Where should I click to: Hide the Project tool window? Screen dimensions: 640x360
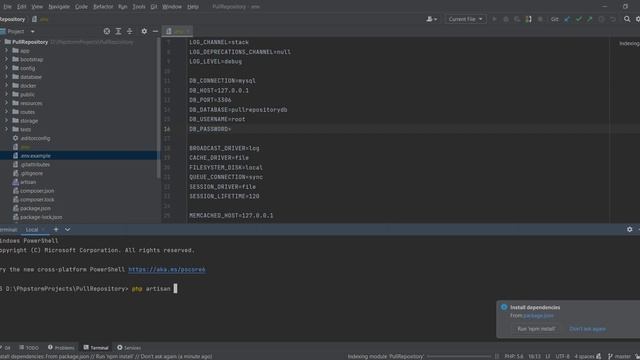(156, 31)
